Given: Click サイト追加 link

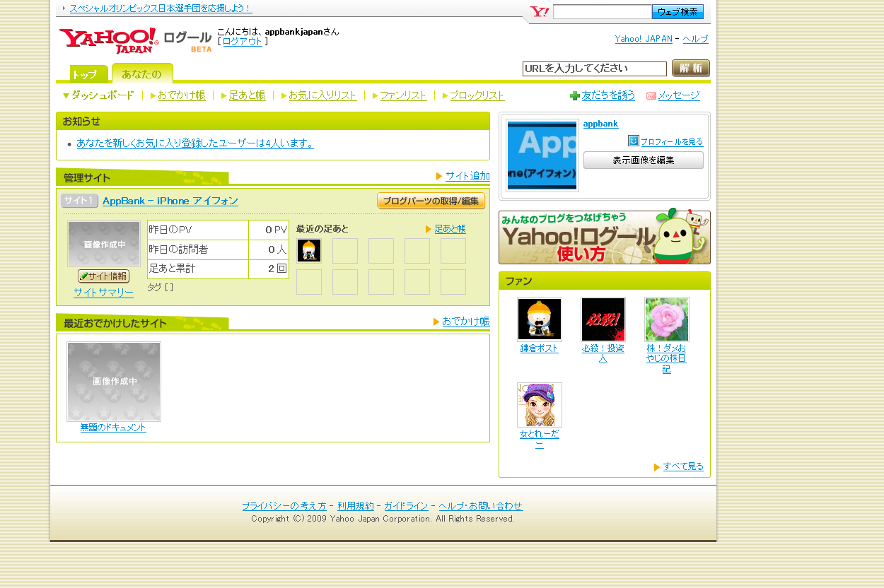Looking at the screenshot, I should click(x=467, y=176).
